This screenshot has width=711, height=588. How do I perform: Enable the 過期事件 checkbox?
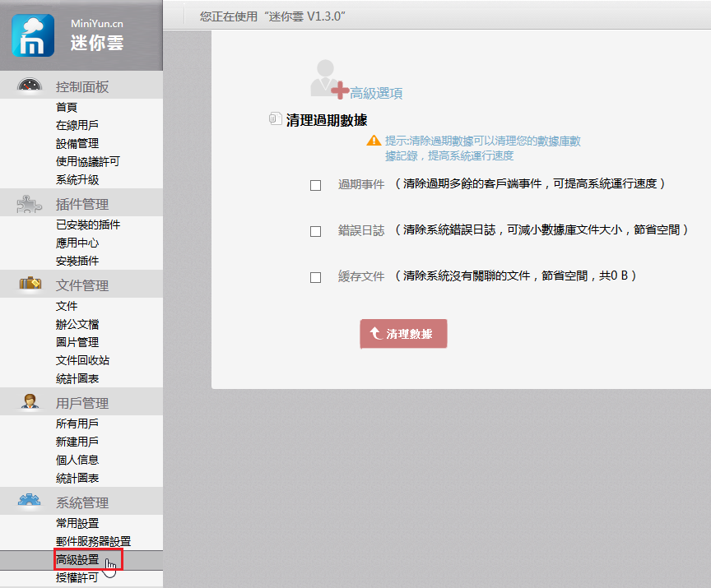pos(316,185)
